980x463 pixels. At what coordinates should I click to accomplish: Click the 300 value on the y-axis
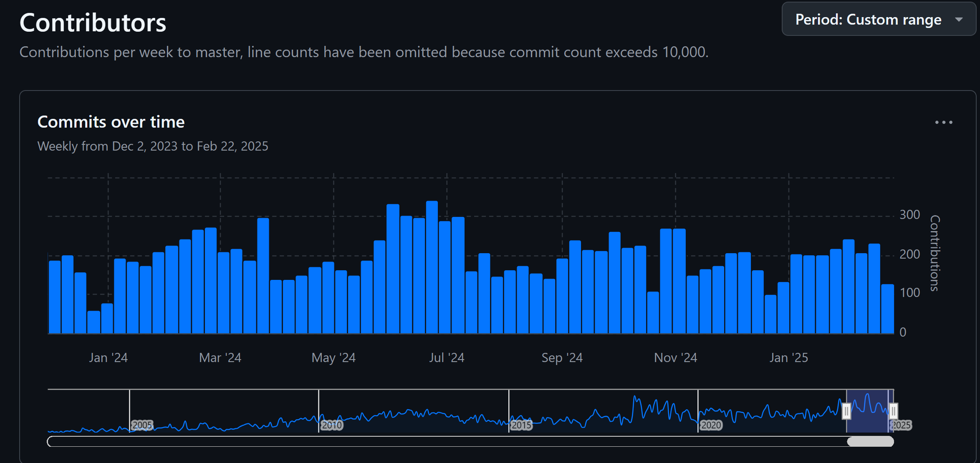pyautogui.click(x=909, y=214)
